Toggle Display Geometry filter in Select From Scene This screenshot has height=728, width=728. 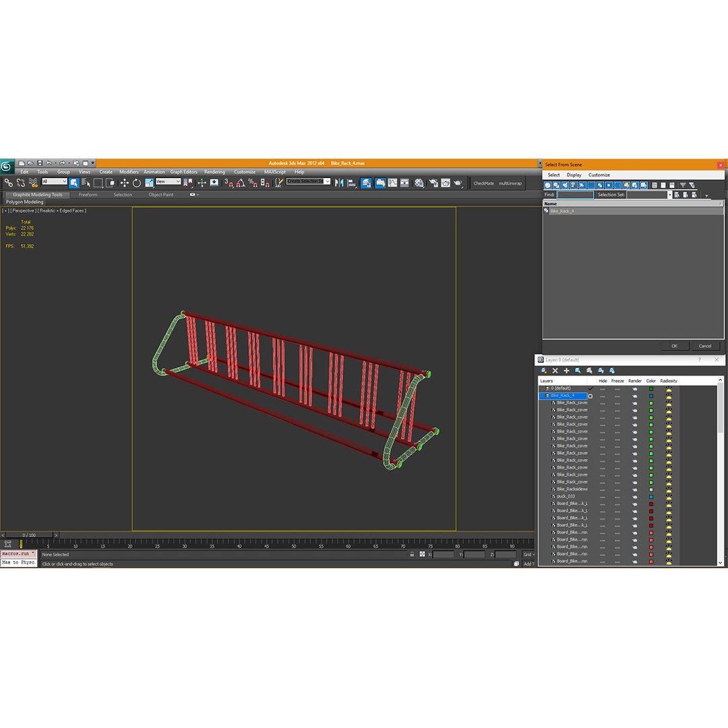click(x=548, y=185)
